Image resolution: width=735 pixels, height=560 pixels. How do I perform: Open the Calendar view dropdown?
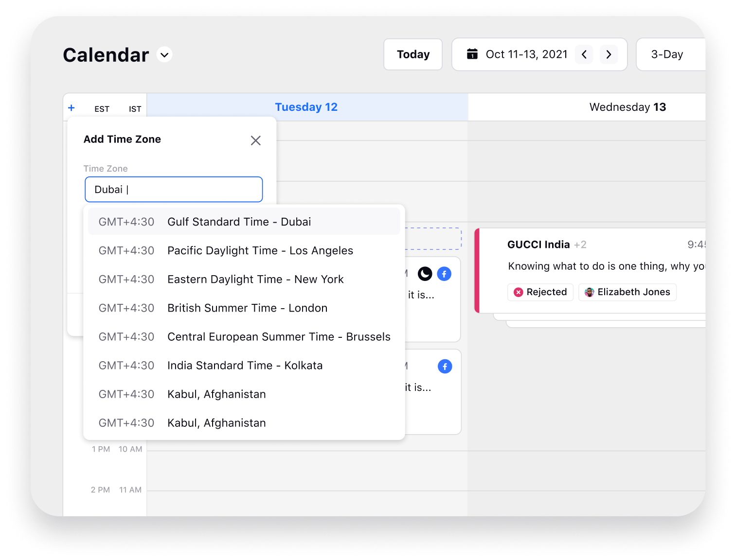click(x=164, y=54)
